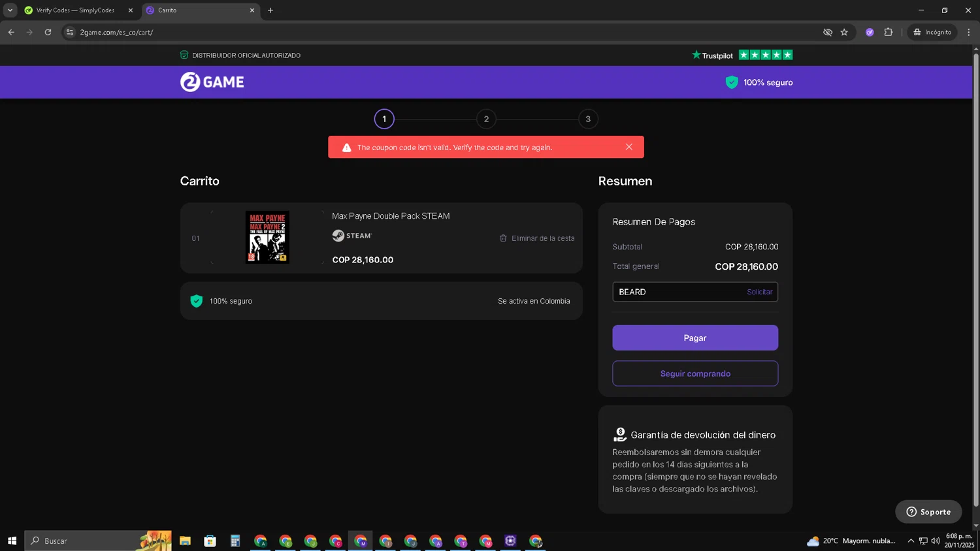View site information icon in address bar

(70, 32)
